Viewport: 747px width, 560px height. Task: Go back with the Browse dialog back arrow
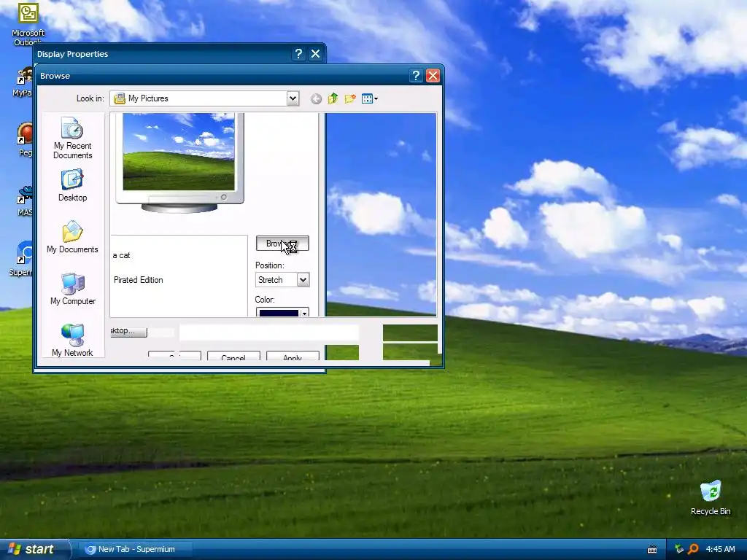316,98
